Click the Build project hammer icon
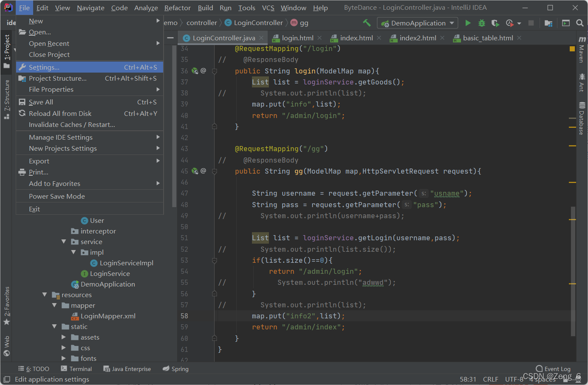This screenshot has height=385, width=588. [367, 23]
